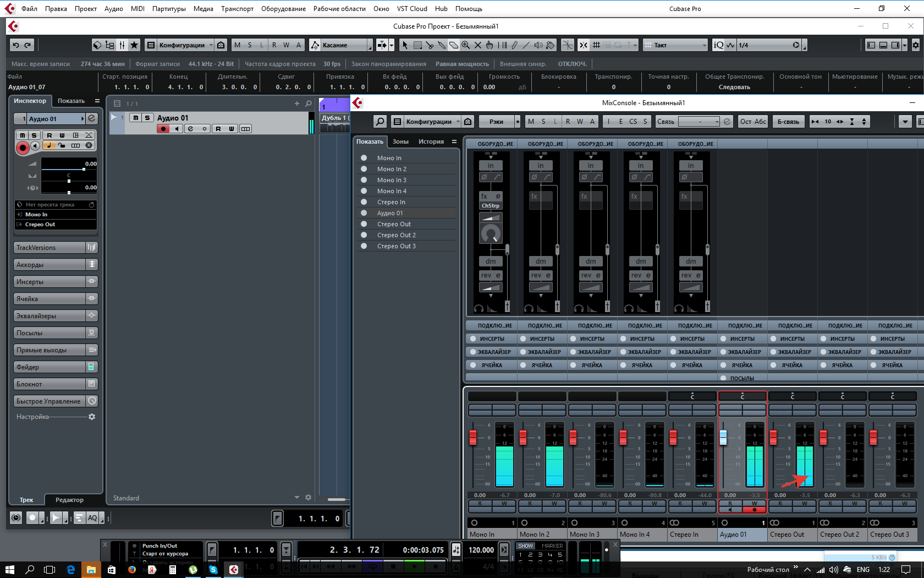
Task: Toggle snap on/off in the project toolbar
Action: [x=584, y=45]
